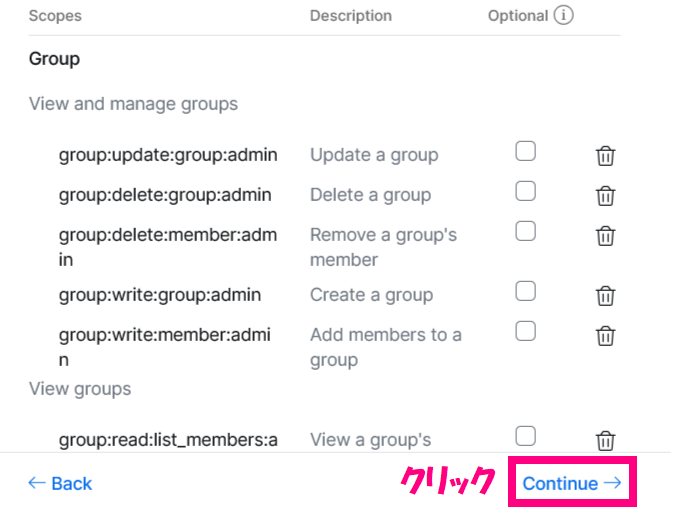Select the group:update:group:admin scope name

click(168, 155)
